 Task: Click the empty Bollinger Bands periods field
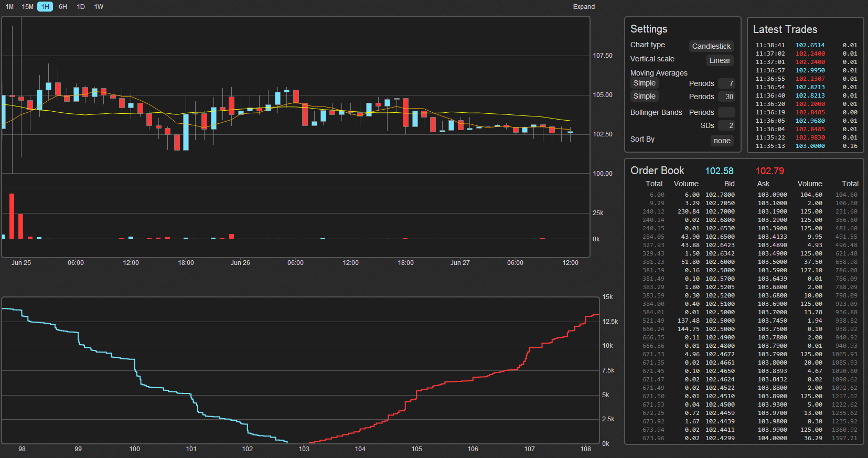pos(726,112)
